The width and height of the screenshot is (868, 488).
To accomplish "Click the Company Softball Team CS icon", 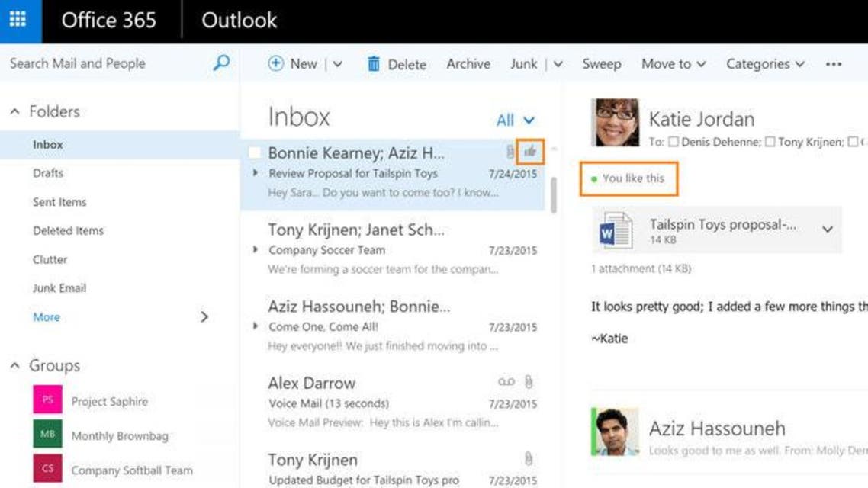I will pyautogui.click(x=47, y=468).
